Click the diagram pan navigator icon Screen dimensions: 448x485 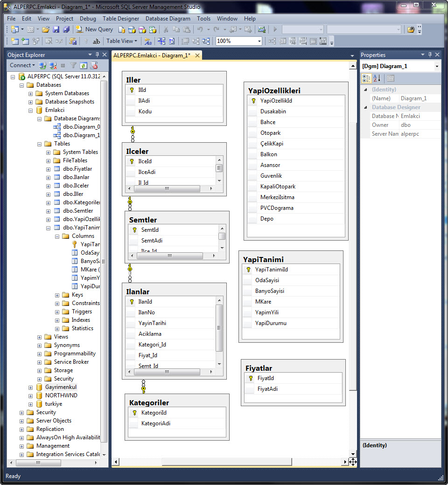point(353,462)
